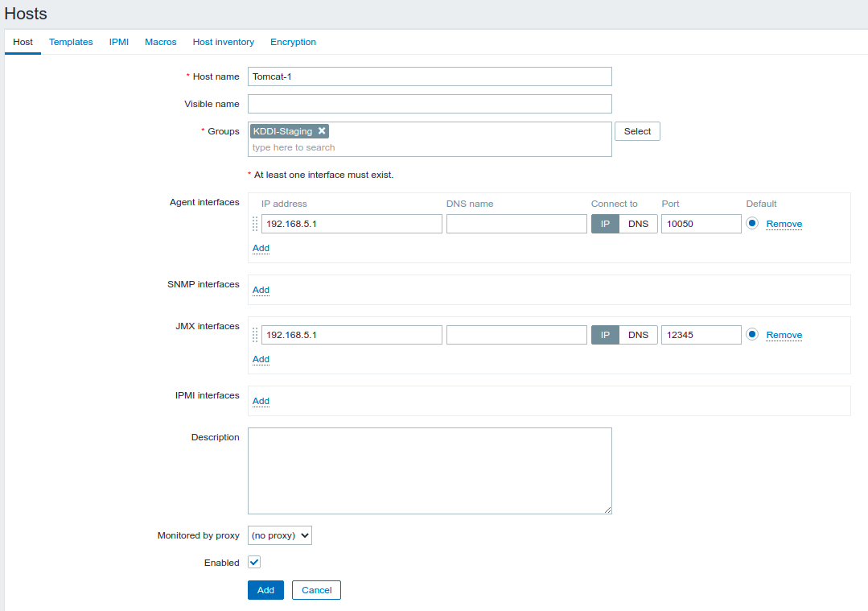Click the agent interface drag handle
868x611 pixels.
(x=255, y=224)
